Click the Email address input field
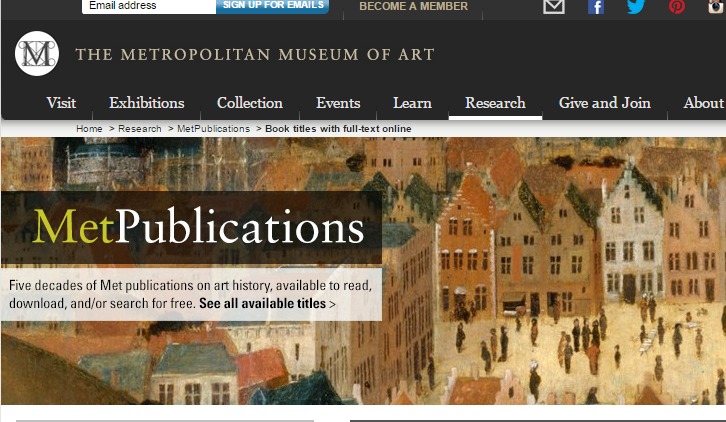Viewport: 726px width, 422px height. pyautogui.click(x=149, y=6)
